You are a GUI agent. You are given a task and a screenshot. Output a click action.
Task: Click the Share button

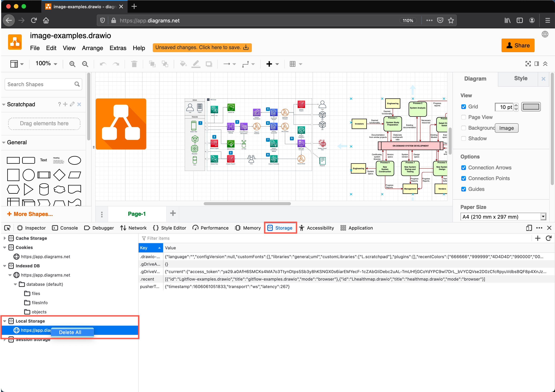pyautogui.click(x=518, y=45)
